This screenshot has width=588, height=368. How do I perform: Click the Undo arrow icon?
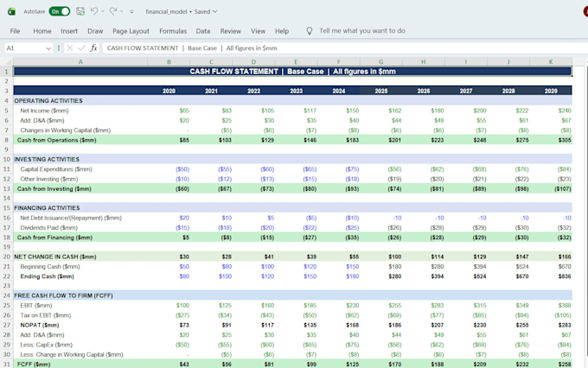coord(94,11)
